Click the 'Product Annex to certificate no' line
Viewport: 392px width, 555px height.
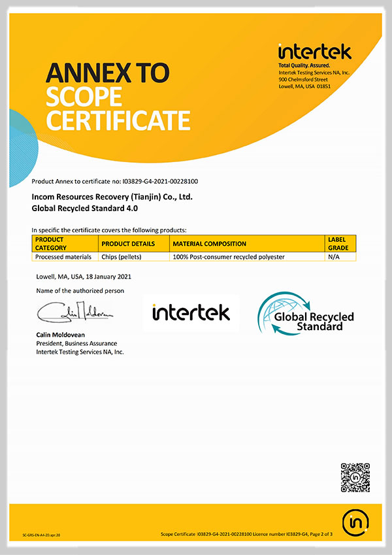(x=114, y=182)
